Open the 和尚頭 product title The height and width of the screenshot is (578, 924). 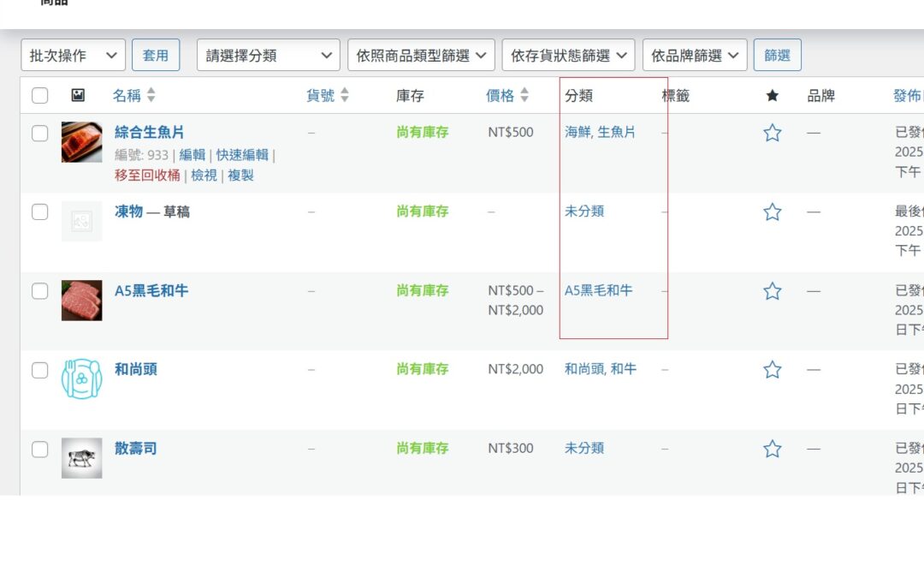(x=135, y=369)
